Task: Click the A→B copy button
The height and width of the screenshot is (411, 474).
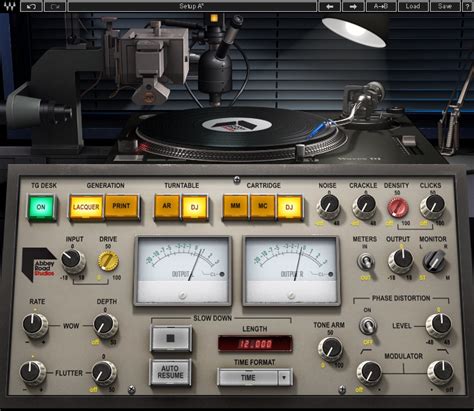Action: [381, 6]
